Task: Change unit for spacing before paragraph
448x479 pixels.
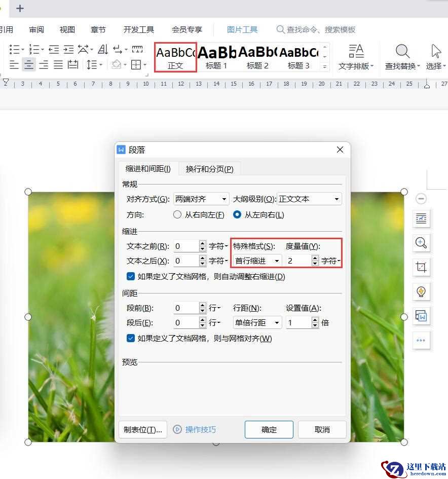Action: click(x=214, y=308)
